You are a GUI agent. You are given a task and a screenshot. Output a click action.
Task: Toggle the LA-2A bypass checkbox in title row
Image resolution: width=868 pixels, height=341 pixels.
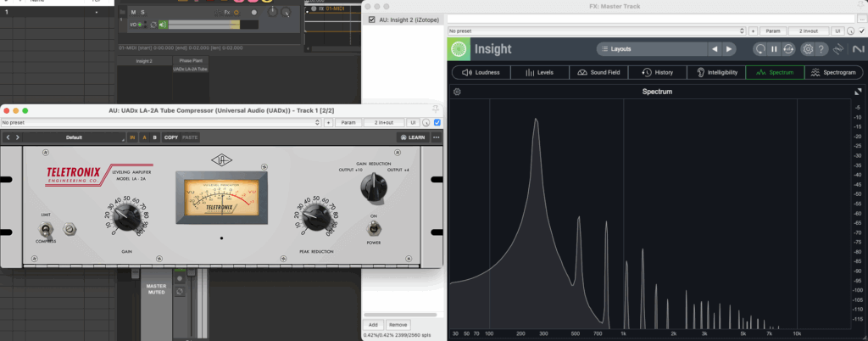(x=437, y=123)
